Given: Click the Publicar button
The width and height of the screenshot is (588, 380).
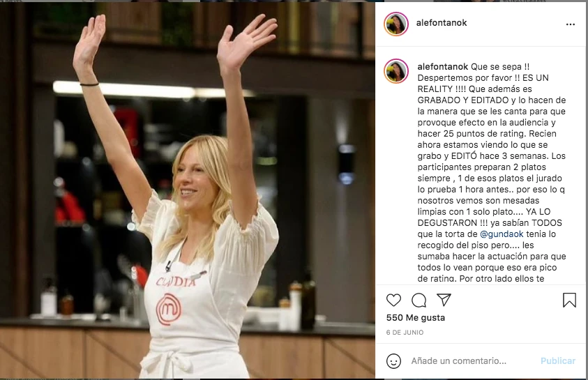Looking at the screenshot, I should coord(557,361).
